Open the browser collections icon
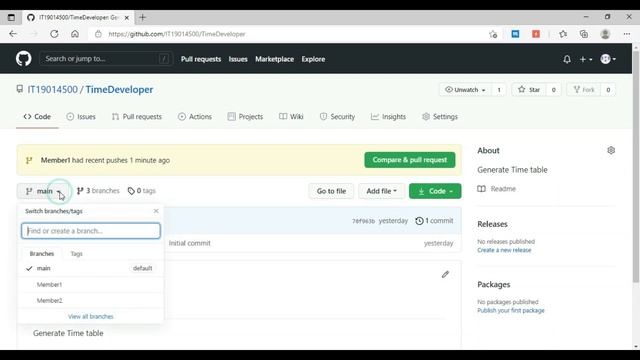The height and width of the screenshot is (360, 640). pyautogui.click(x=584, y=34)
